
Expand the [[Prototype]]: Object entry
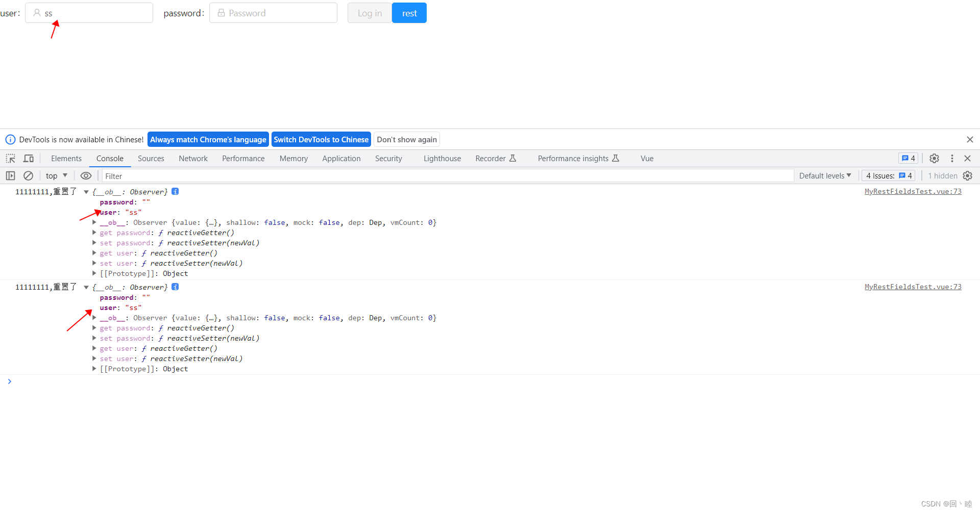click(94, 273)
